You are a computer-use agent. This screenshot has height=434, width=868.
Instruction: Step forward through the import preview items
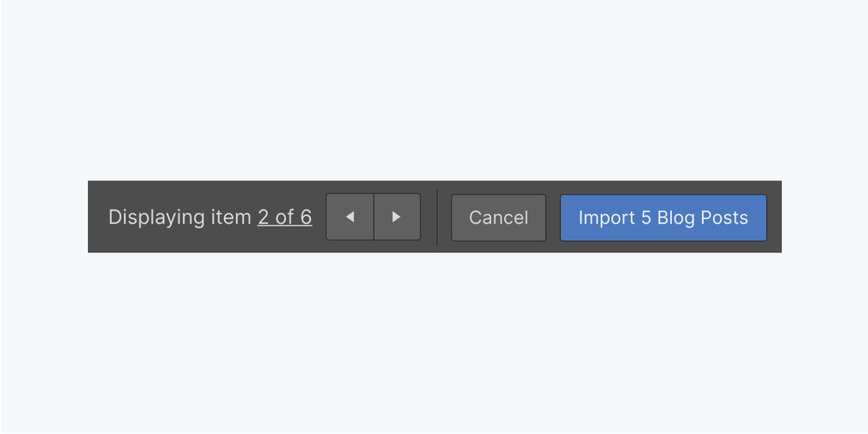tap(397, 217)
